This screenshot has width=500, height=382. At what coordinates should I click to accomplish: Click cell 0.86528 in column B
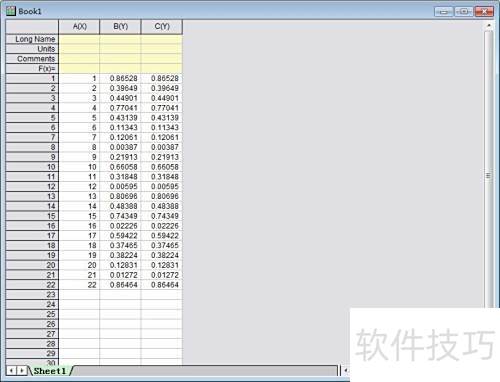(x=120, y=78)
